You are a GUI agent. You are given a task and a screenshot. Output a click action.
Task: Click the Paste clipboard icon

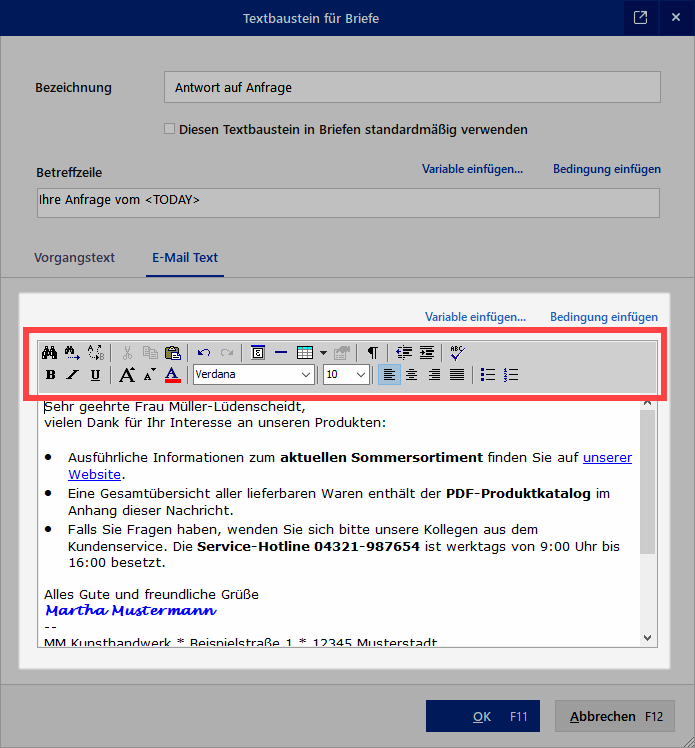click(x=172, y=352)
